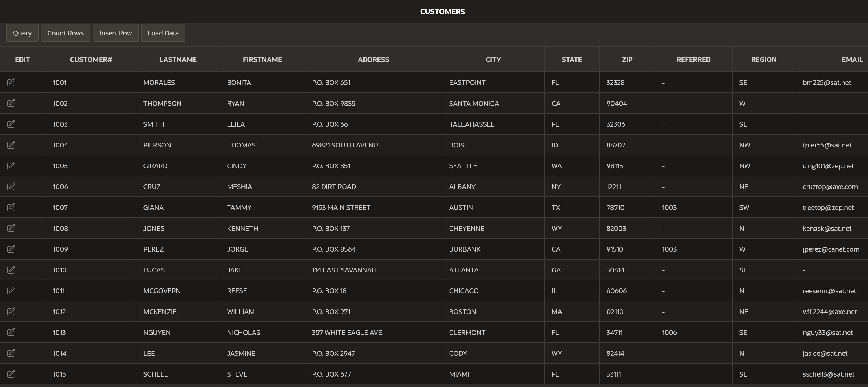Open edit for customer 1004 PIERSON

(x=11, y=145)
